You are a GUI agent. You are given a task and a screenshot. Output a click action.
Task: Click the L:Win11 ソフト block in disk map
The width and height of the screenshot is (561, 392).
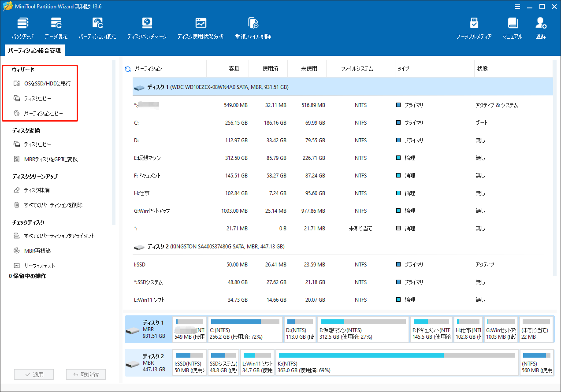(257, 362)
